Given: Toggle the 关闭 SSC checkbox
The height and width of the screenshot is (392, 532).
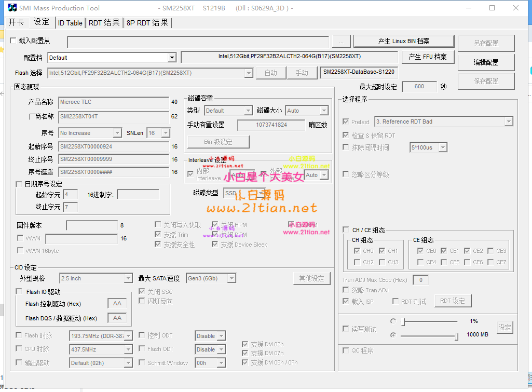Looking at the screenshot, I should pos(142,291).
